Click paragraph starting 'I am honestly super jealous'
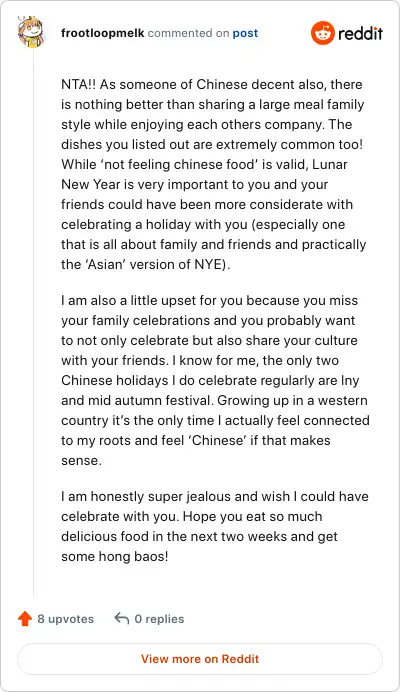The height and width of the screenshot is (692, 400). 215,526
